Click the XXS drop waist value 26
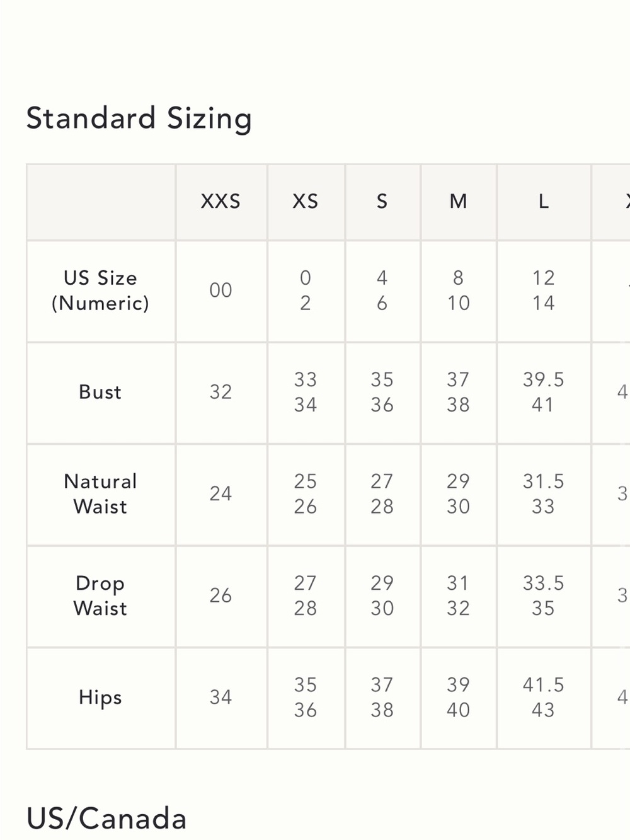The image size is (630, 840). (x=221, y=595)
